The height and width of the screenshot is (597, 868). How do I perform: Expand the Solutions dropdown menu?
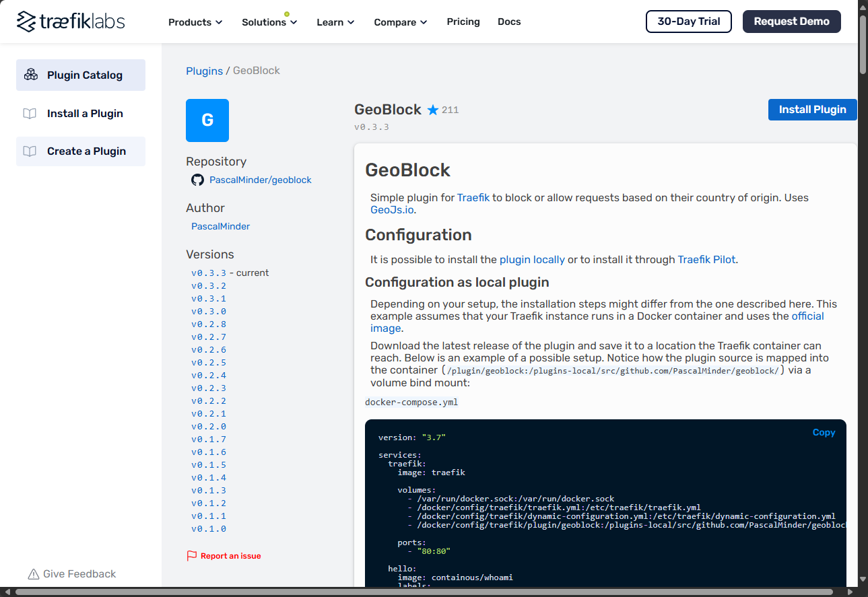(x=269, y=22)
